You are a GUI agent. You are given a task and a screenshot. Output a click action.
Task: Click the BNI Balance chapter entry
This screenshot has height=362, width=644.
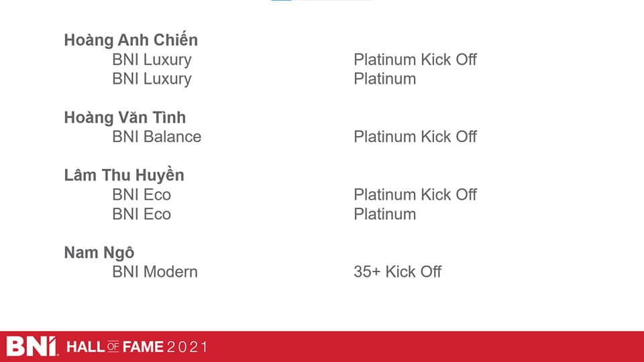(x=156, y=137)
